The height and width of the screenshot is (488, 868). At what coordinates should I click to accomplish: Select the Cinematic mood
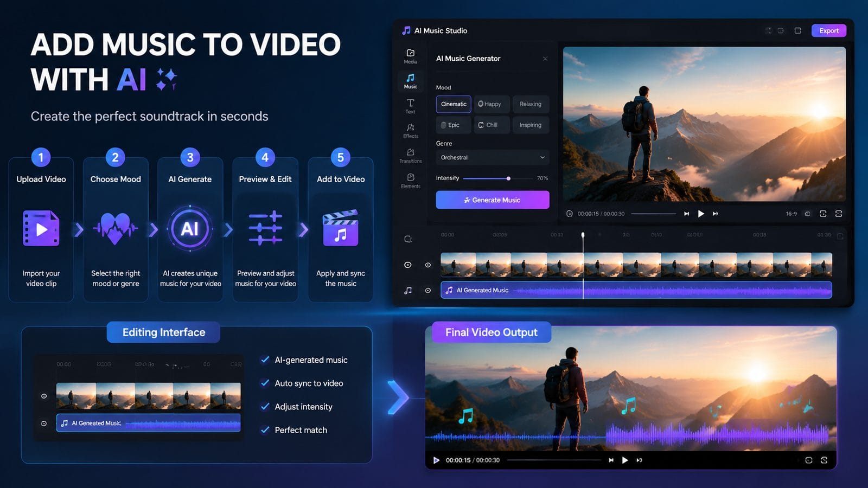(x=454, y=104)
